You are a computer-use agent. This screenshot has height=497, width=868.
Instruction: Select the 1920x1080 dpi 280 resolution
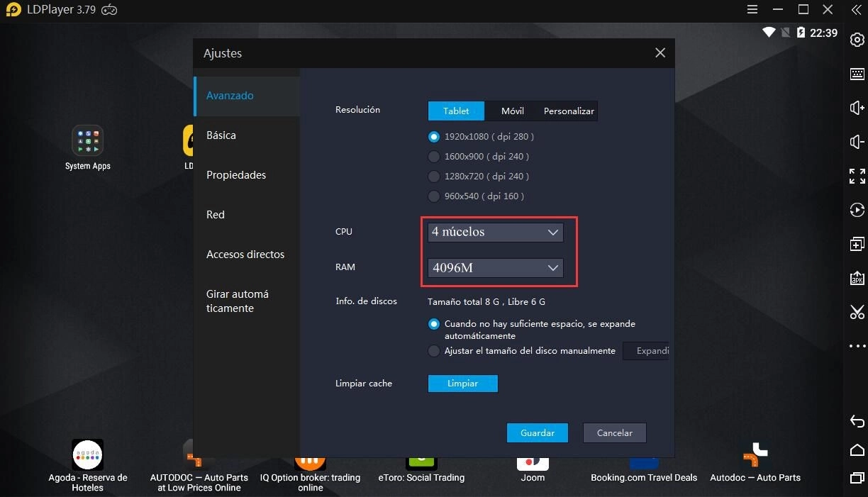pyautogui.click(x=433, y=136)
